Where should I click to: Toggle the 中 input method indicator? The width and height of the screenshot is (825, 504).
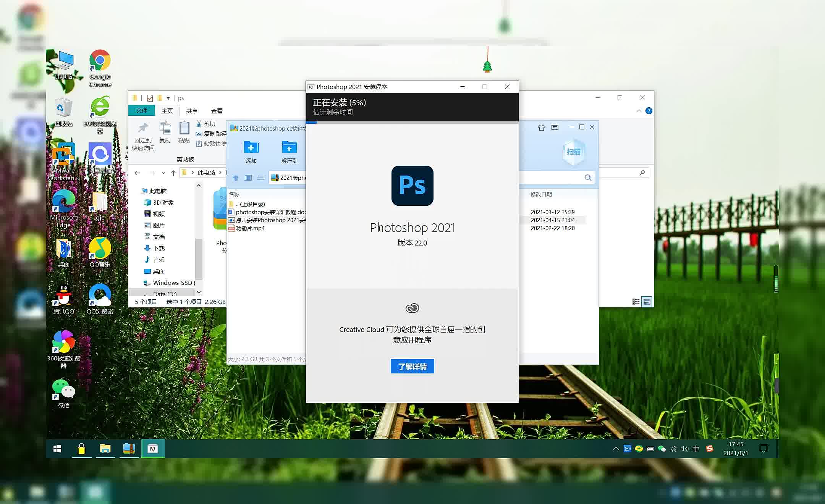(x=696, y=449)
